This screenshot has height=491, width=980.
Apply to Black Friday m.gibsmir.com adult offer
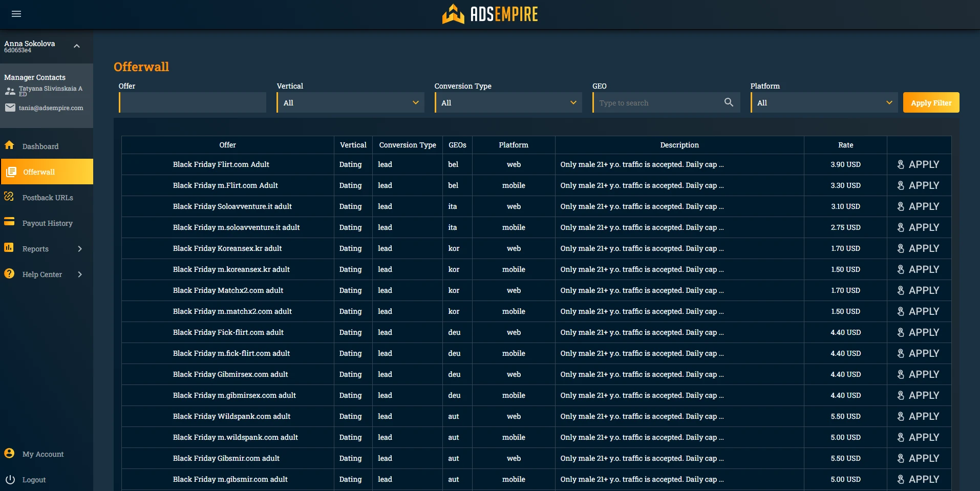point(919,479)
